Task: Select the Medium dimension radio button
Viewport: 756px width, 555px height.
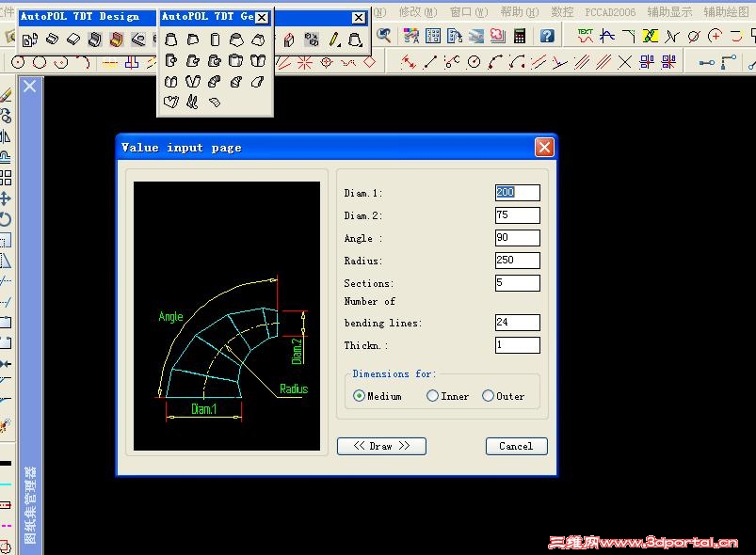Action: tap(359, 396)
